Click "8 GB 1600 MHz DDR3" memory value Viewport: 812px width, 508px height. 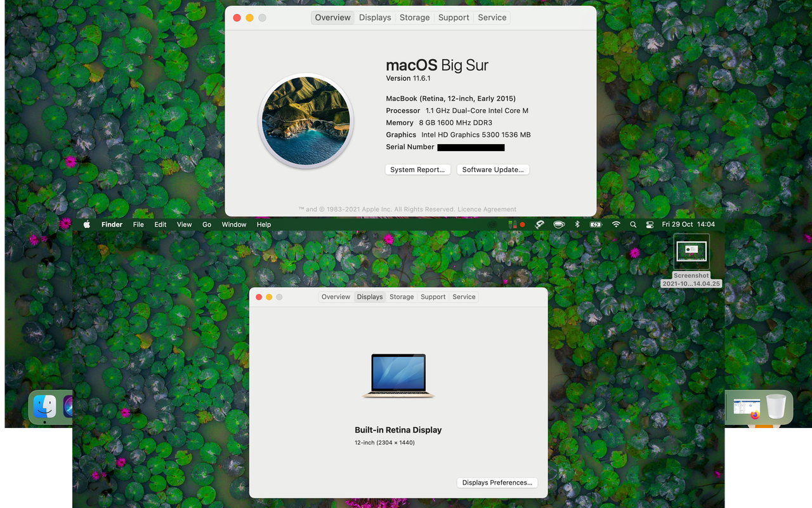tap(455, 123)
